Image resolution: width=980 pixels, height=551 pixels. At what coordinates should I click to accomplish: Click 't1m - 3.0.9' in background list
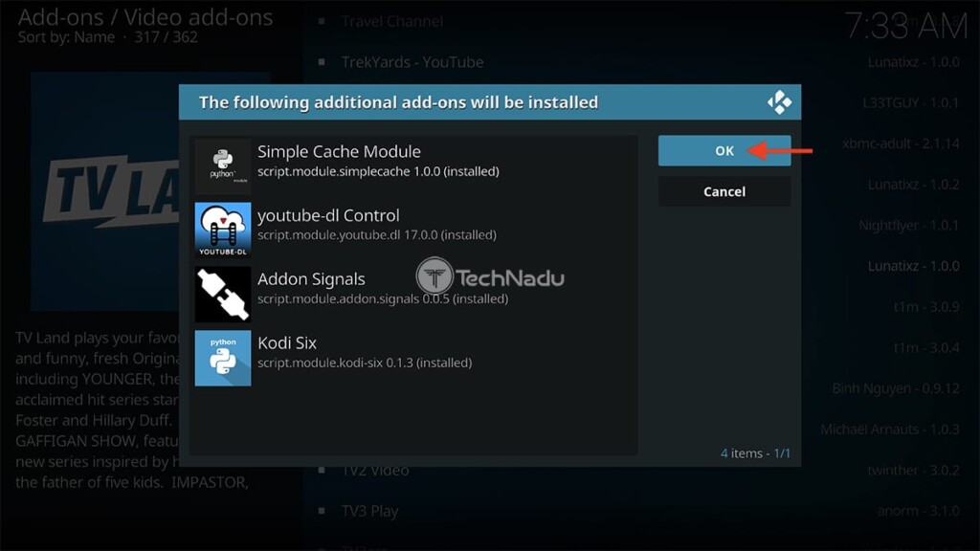pos(926,307)
